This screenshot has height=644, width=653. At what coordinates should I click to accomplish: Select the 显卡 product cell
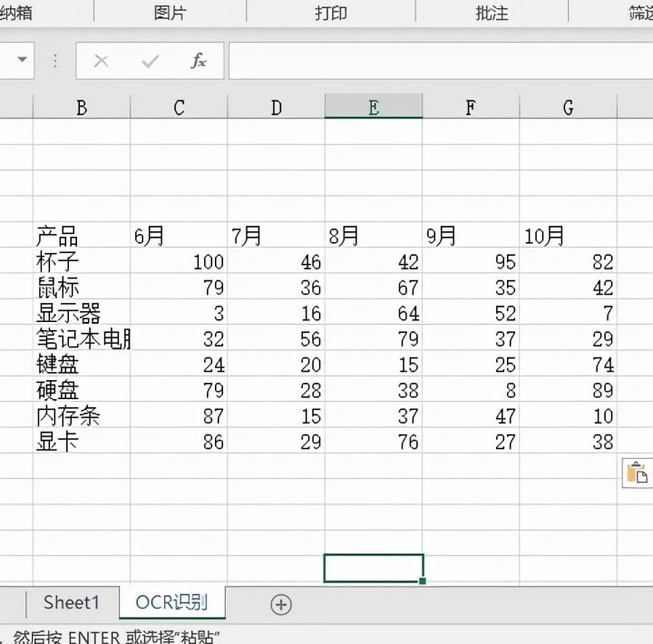pos(82,441)
